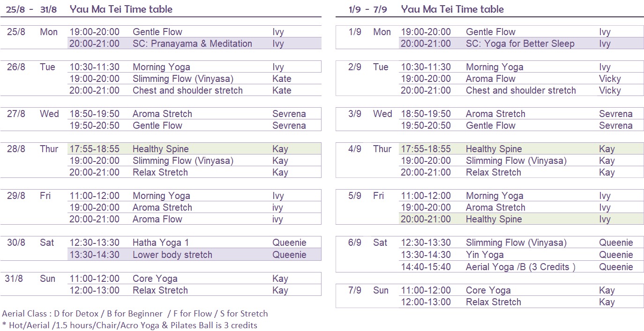Click Lower body stretch highlighted row

[x=195, y=255]
